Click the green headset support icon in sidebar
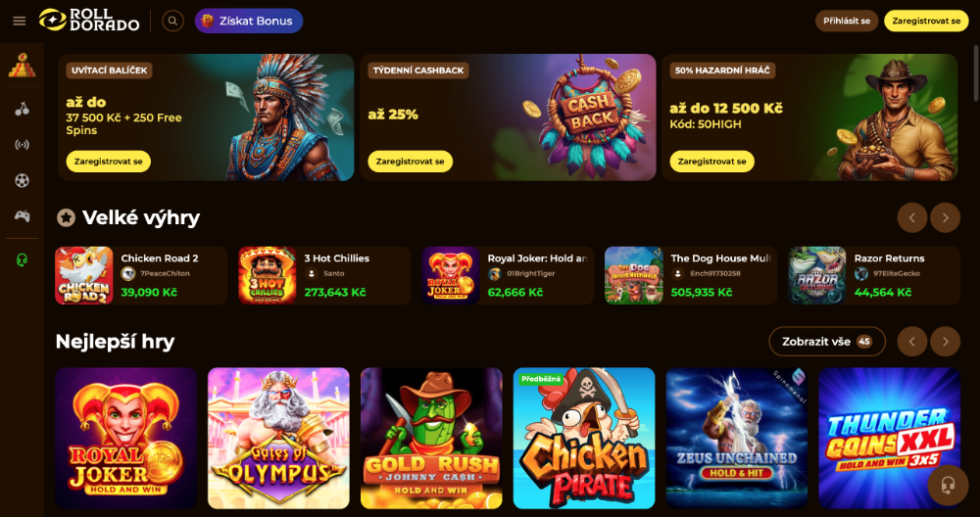980x517 pixels. (22, 259)
